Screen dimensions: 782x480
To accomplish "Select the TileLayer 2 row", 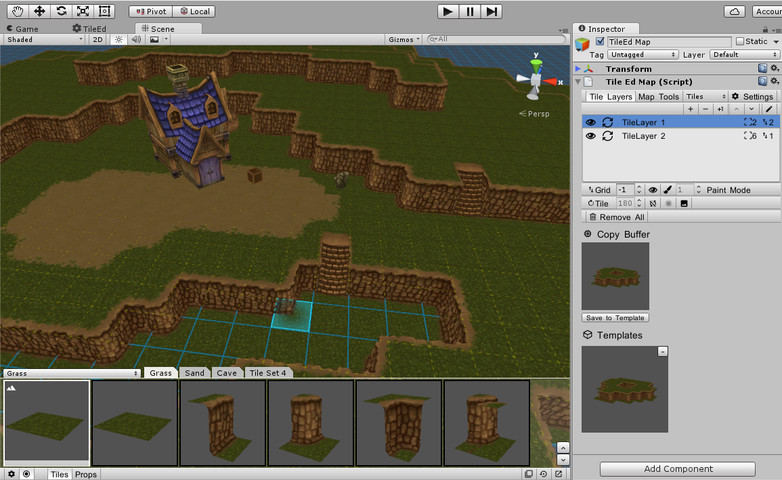I will (x=680, y=136).
